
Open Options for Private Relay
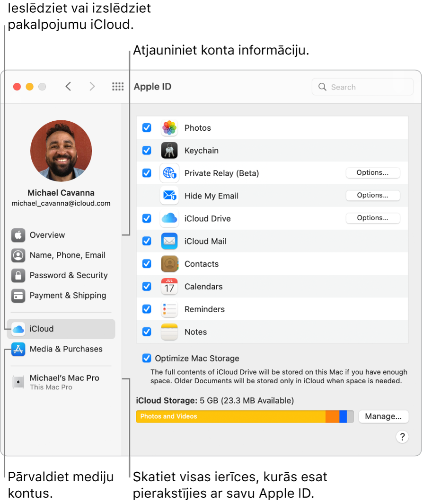[x=373, y=172]
